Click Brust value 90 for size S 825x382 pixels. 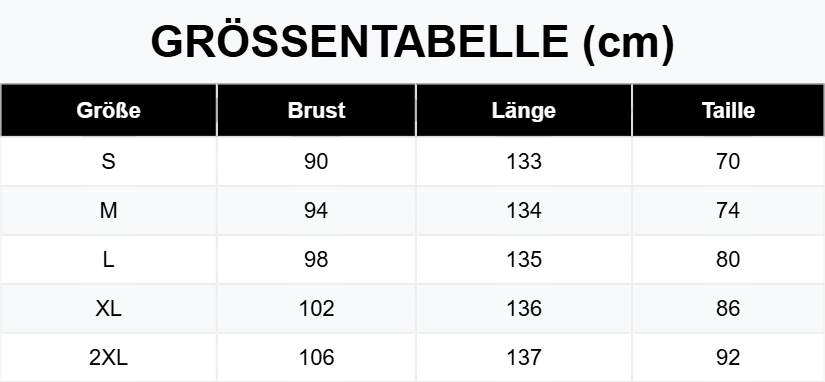coord(316,161)
